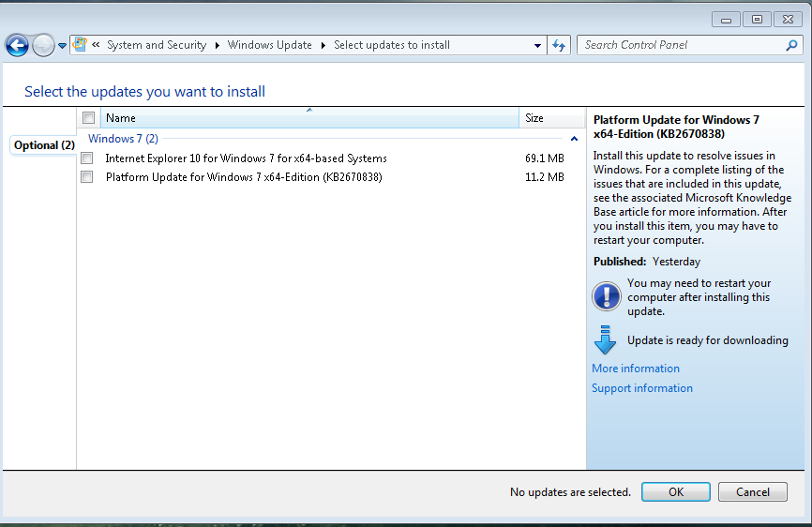Select Internet Explorer 10 for Windows 7 row

point(330,158)
